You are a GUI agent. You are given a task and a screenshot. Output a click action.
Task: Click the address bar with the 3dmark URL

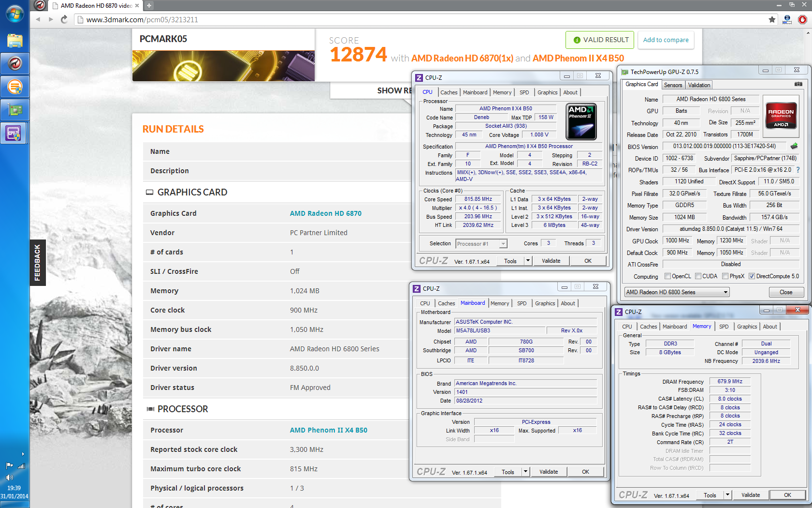tap(420, 19)
